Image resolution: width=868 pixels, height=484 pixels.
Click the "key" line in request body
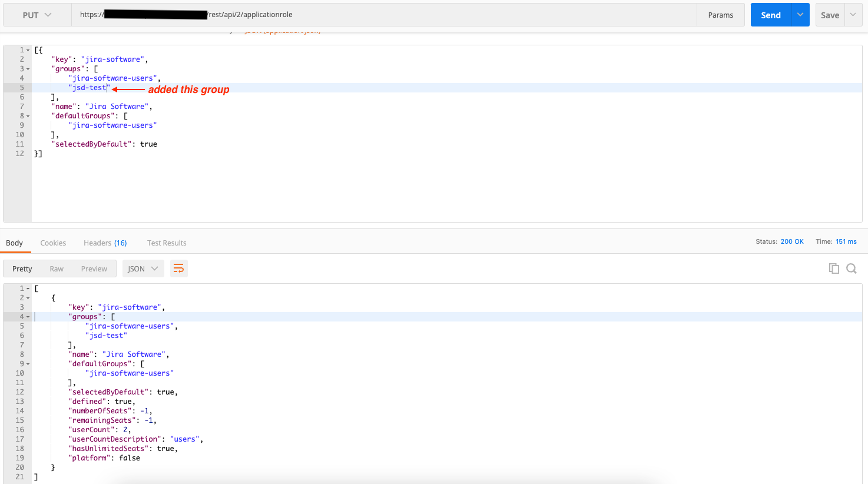pos(100,59)
